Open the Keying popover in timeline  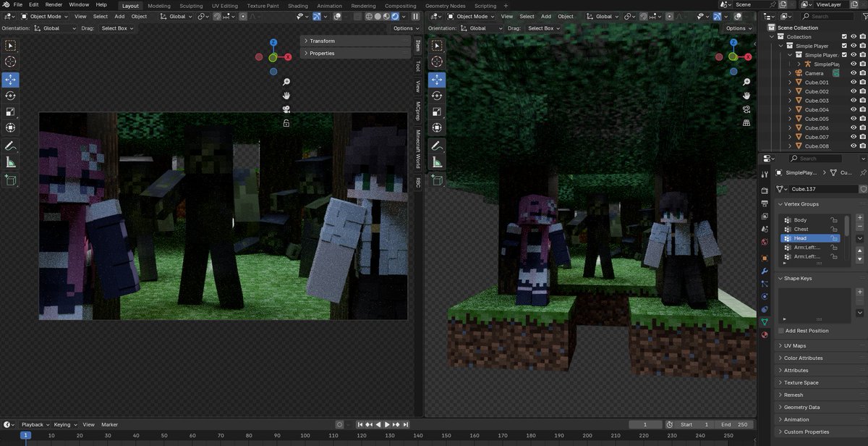coord(64,425)
